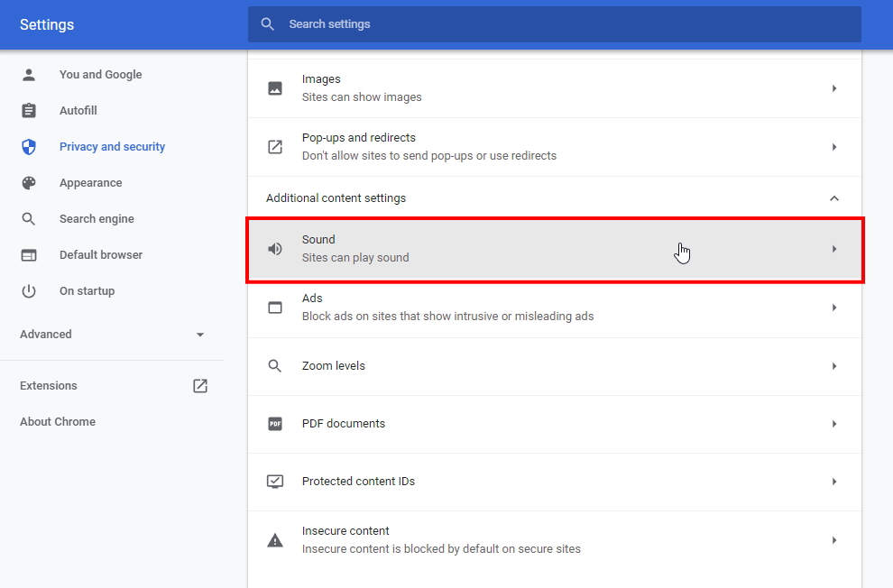This screenshot has height=588, width=893.
Task: Click the Pop-ups and redirects icon
Action: (x=275, y=147)
